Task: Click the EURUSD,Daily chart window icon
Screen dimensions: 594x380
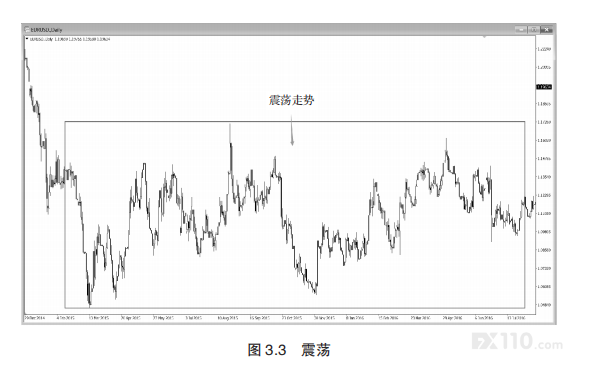Action: pyautogui.click(x=27, y=29)
